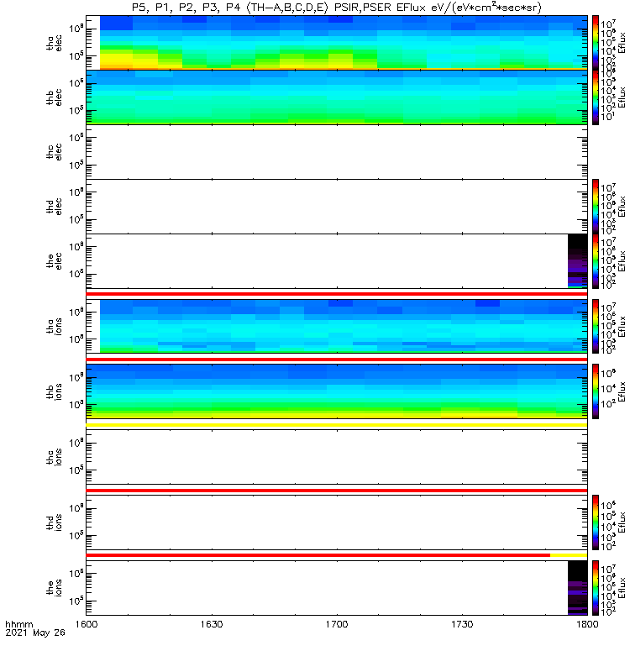630x672 pixels.
Task: Select the 1630 time axis label
Action: click(x=212, y=624)
